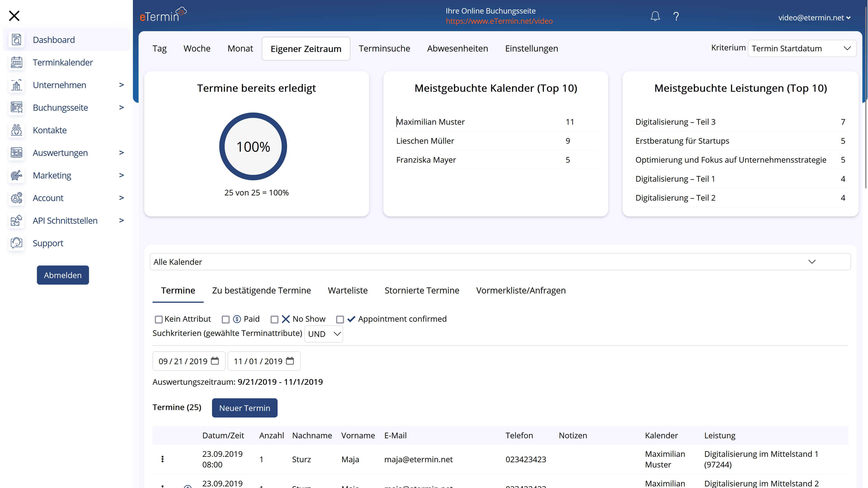Expand UND search criteria dropdown
The image size is (868, 488).
point(324,333)
